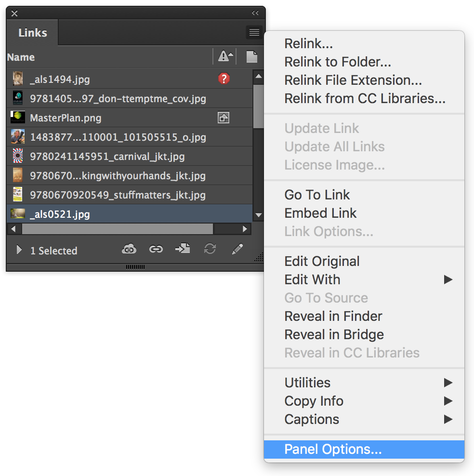
Task: Expand link info disclosure triangle
Action: pos(19,250)
